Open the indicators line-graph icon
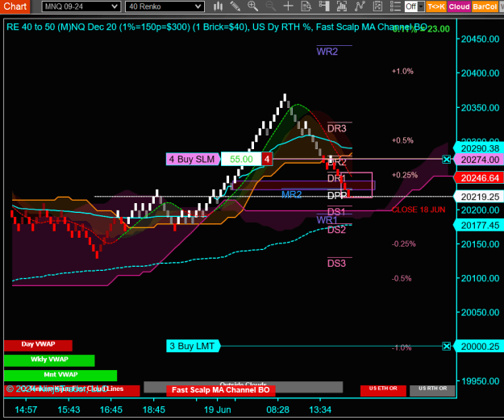Screen dimensions: 504x420 tap(360, 6)
